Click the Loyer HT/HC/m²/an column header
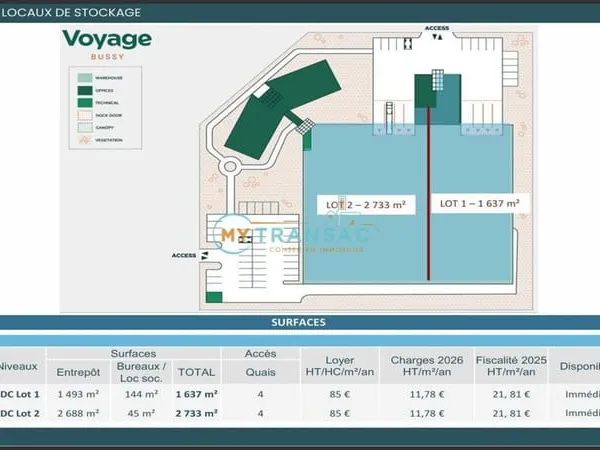The width and height of the screenshot is (600, 450). coord(340,366)
